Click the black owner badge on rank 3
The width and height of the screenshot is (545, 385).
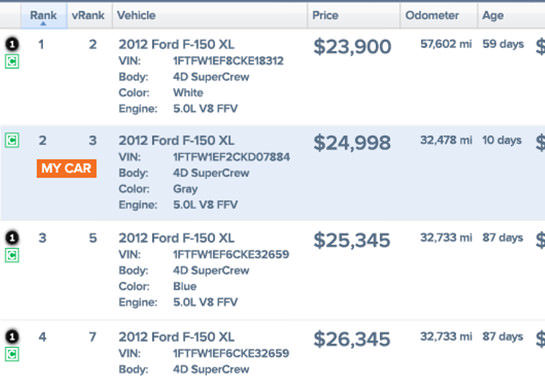pyautogui.click(x=12, y=238)
